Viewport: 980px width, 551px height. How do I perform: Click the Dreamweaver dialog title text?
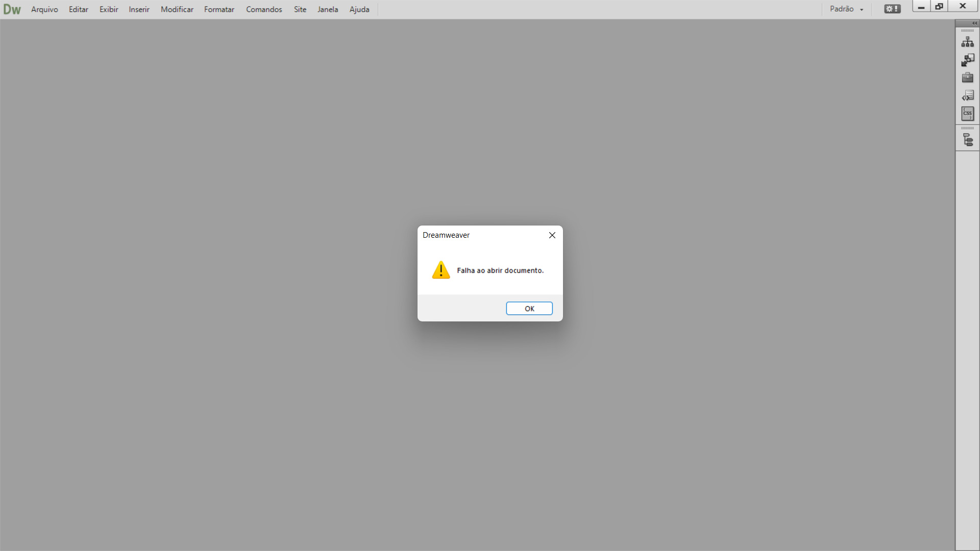click(446, 235)
